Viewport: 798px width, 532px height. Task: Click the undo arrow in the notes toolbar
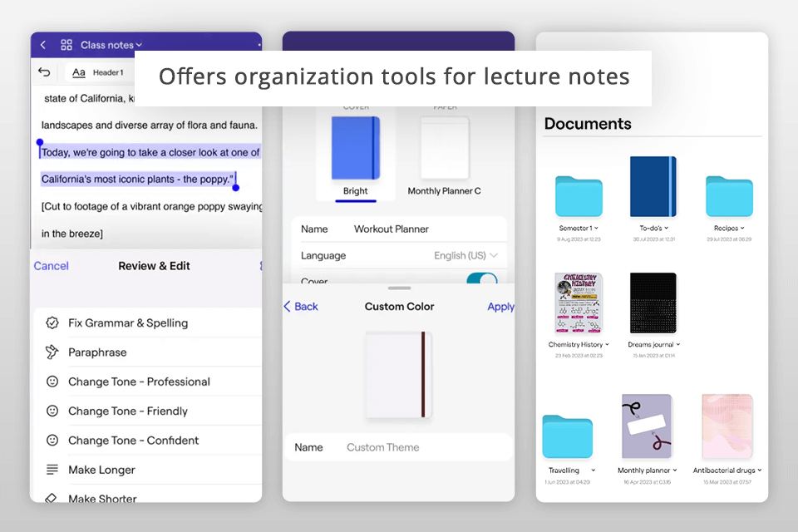tap(44, 72)
